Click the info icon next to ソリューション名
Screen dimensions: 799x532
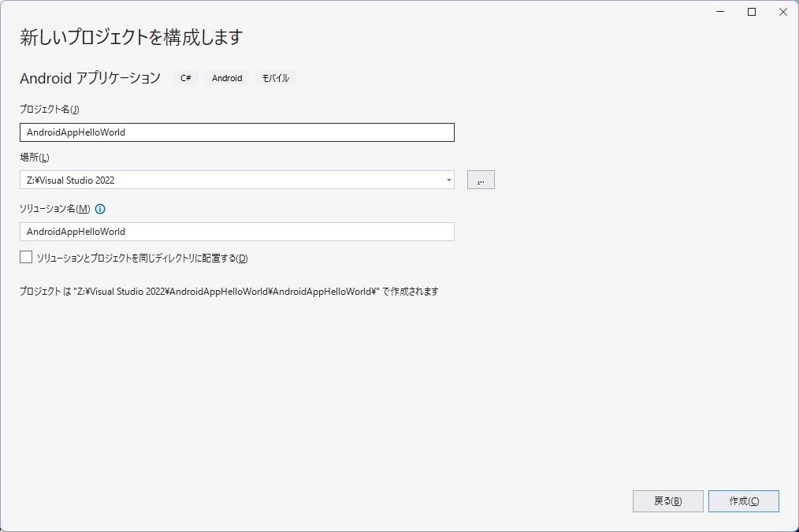coord(99,210)
